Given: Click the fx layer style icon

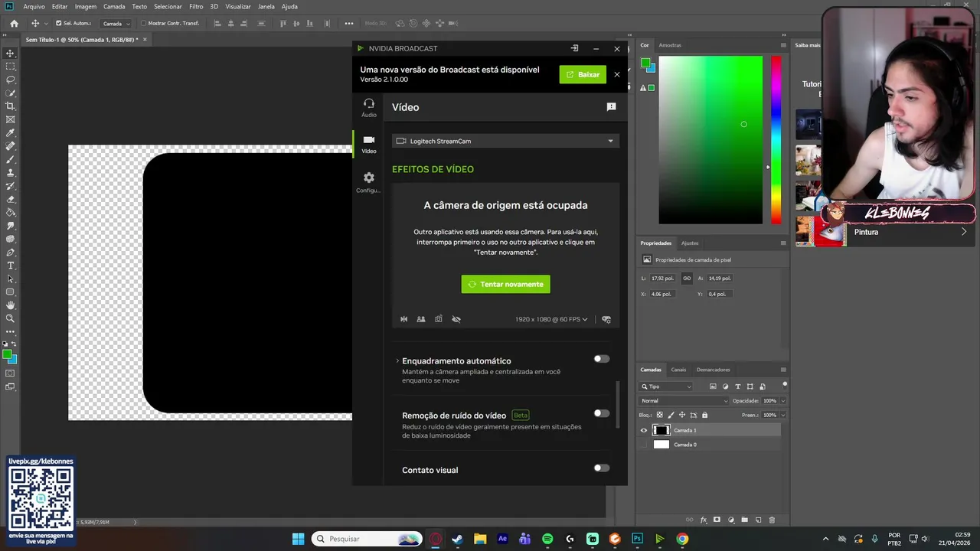Looking at the screenshot, I should tap(704, 520).
